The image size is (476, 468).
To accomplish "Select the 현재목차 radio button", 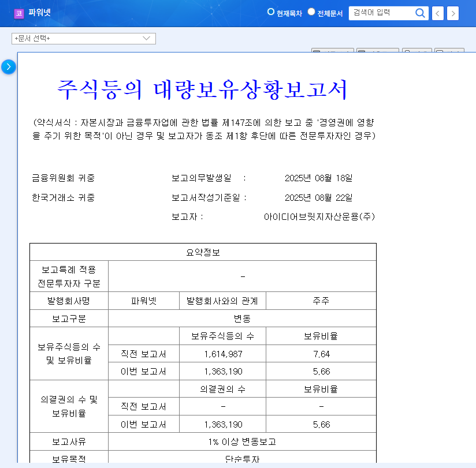I will (x=270, y=12).
